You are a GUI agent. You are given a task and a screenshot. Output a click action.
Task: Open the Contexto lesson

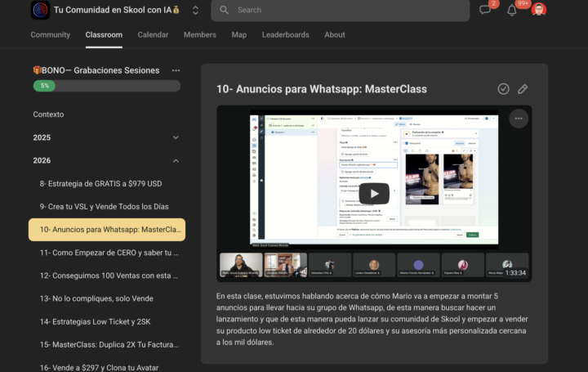[x=48, y=114]
